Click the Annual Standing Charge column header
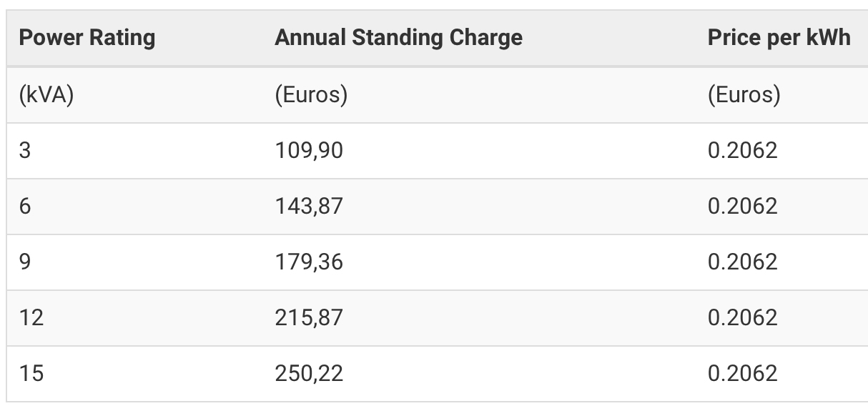The height and width of the screenshot is (411, 868). [398, 38]
